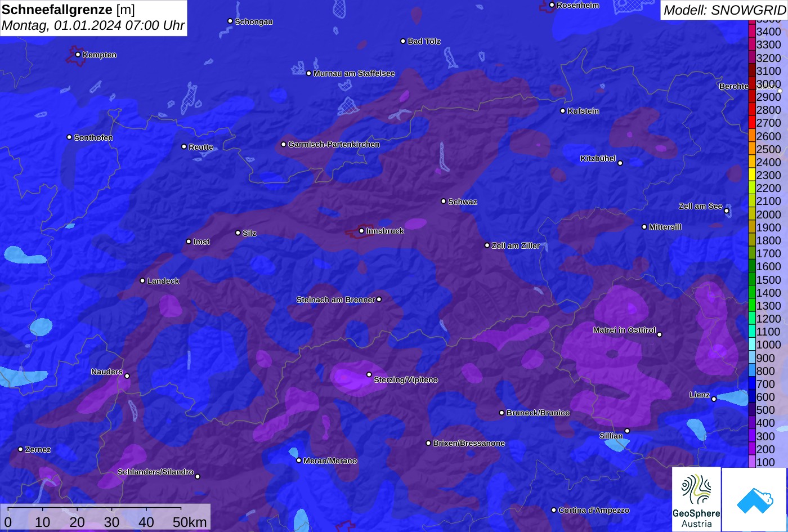Click the Reutte label
Image resolution: width=788 pixels, height=532 pixels.
click(x=201, y=147)
